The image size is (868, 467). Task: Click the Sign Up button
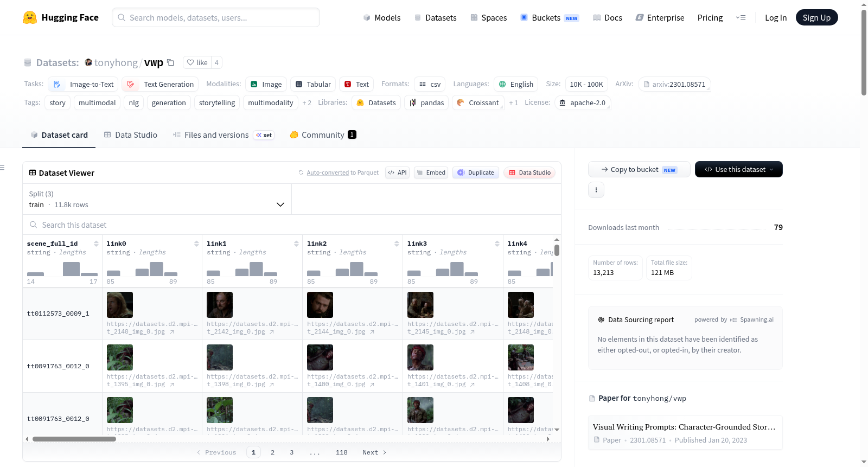point(816,17)
